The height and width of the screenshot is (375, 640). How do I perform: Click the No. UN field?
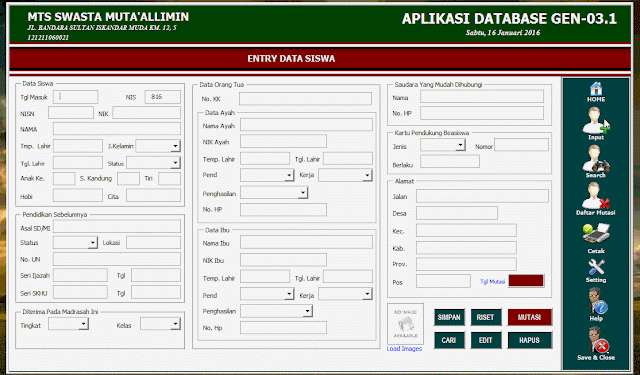pyautogui.click(x=117, y=259)
